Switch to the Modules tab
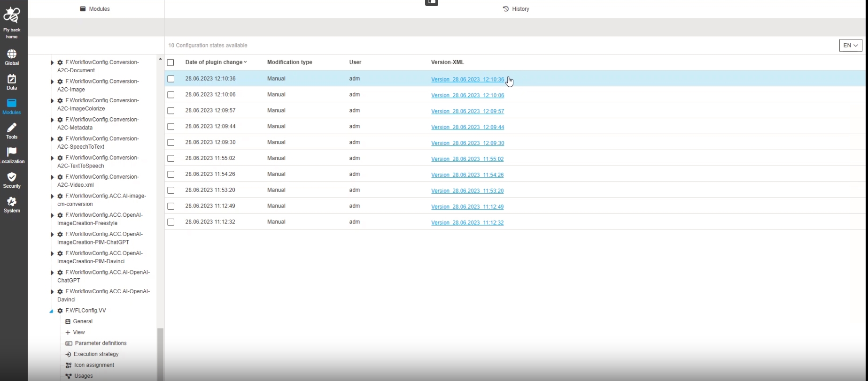Image resolution: width=868 pixels, height=381 pixels. point(95,9)
